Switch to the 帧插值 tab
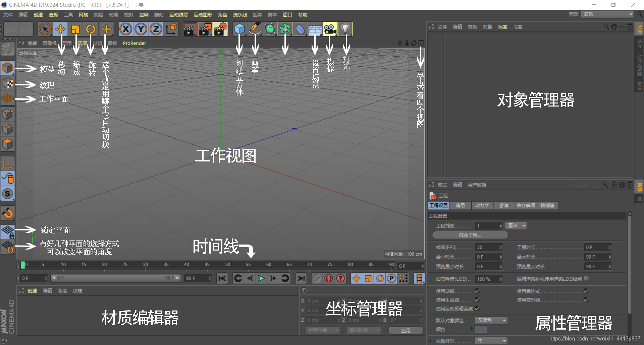Screen dimensions: 644x345 547,205
